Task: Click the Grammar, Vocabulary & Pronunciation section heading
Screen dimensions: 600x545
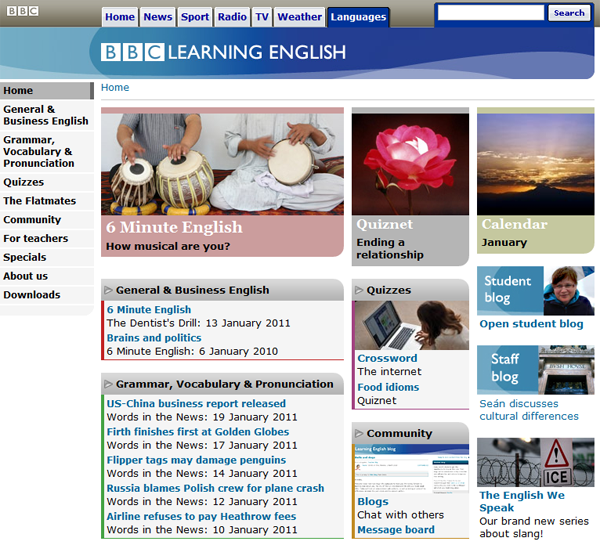Action: coord(225,384)
